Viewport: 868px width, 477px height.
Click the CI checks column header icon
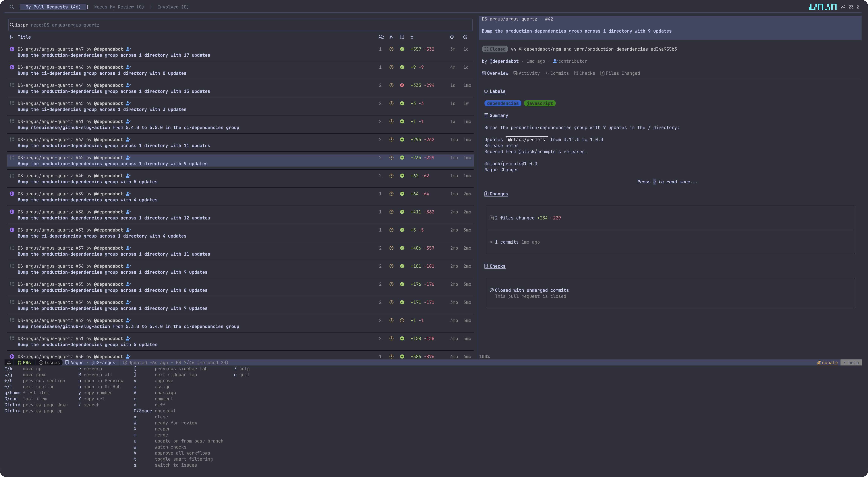402,37
